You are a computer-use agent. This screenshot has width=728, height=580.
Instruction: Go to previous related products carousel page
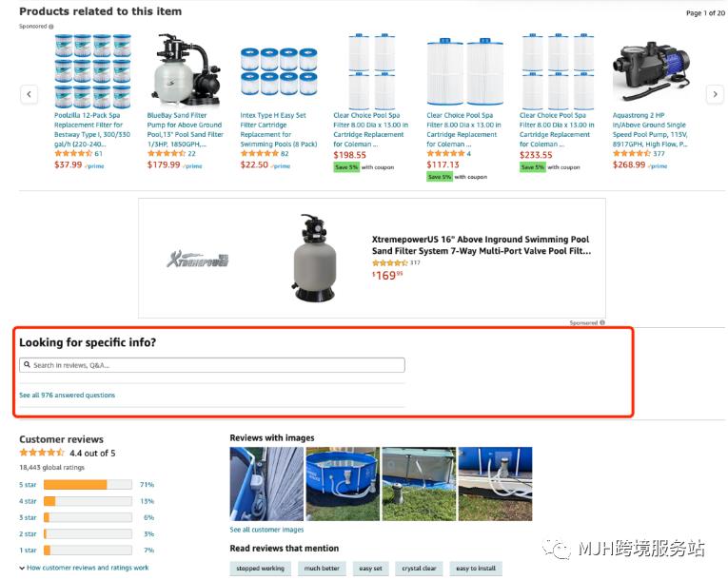pyautogui.click(x=29, y=94)
